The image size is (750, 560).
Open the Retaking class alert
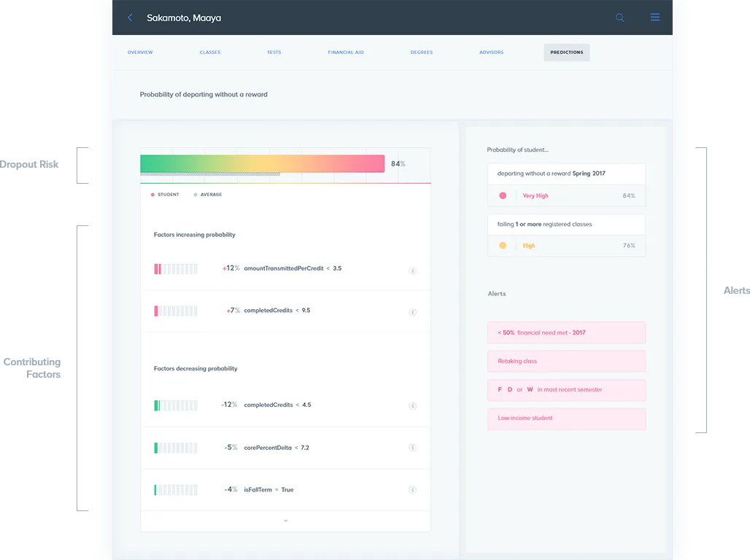[566, 361]
